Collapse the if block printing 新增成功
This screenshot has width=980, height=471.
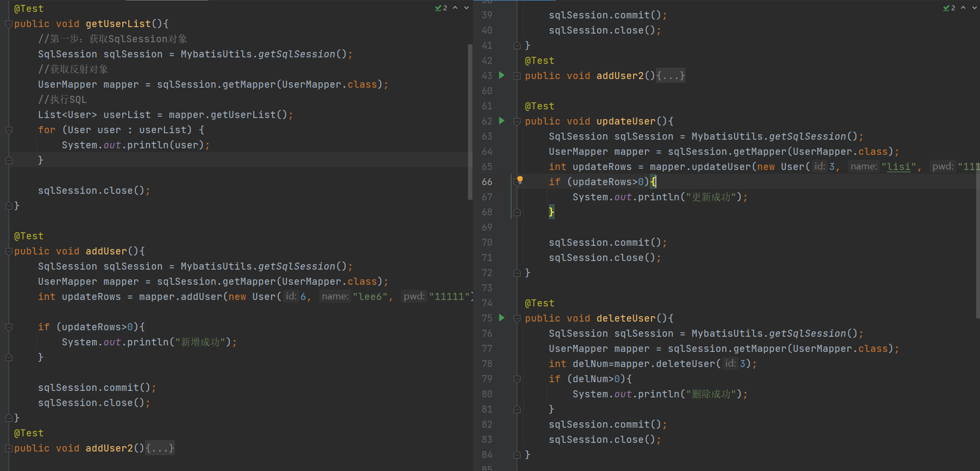click(x=9, y=327)
